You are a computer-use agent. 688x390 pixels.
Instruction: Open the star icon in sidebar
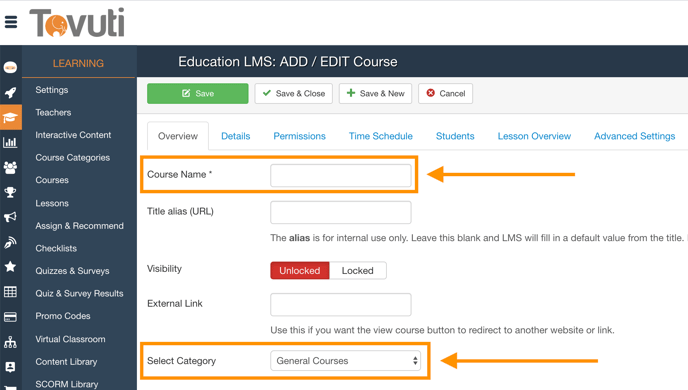[x=10, y=266]
